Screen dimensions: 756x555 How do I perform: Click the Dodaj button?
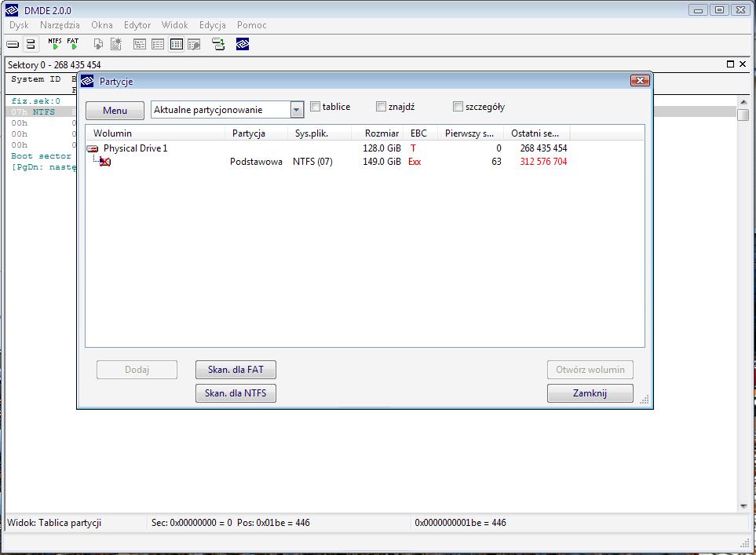137,370
